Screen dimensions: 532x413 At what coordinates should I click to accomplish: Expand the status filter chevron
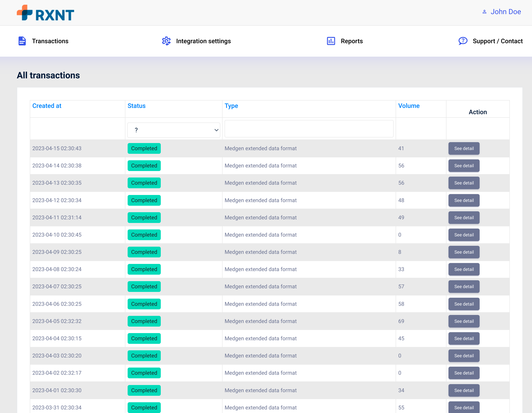[216, 130]
